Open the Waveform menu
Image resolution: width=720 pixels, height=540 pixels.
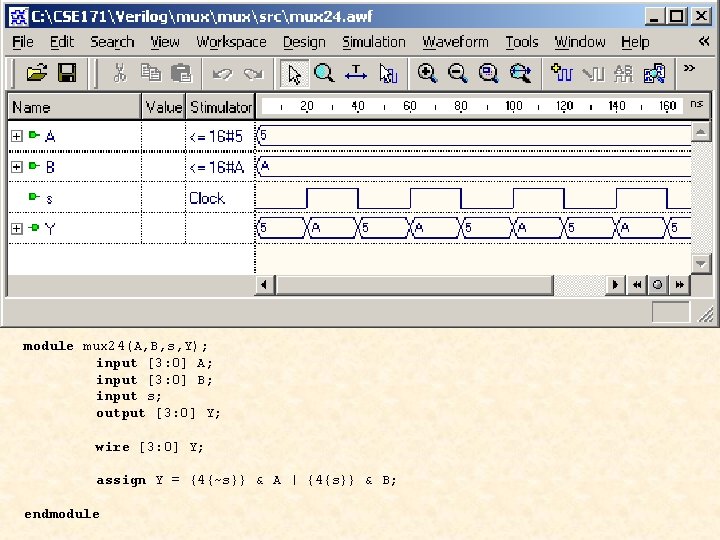pos(456,42)
